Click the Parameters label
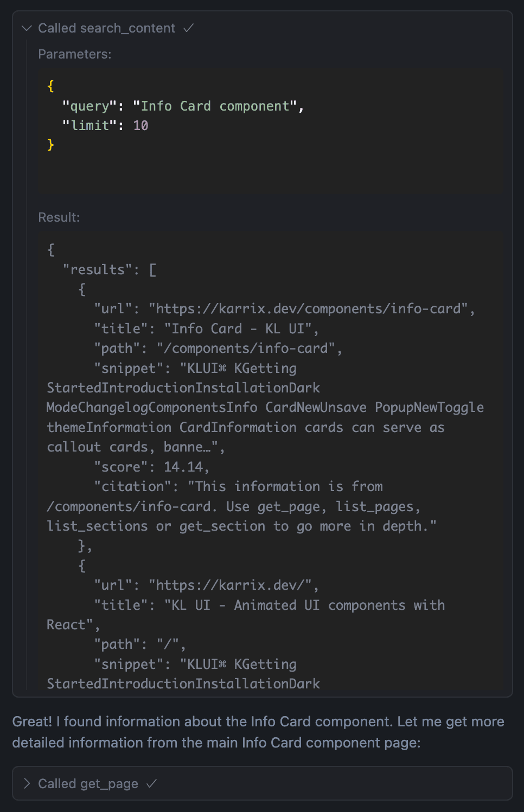524x812 pixels. 74,54
